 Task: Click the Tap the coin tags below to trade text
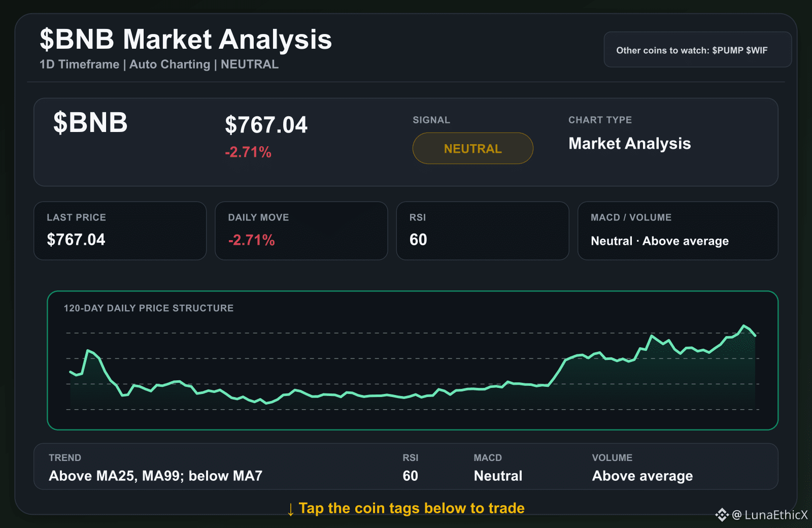pyautogui.click(x=412, y=508)
